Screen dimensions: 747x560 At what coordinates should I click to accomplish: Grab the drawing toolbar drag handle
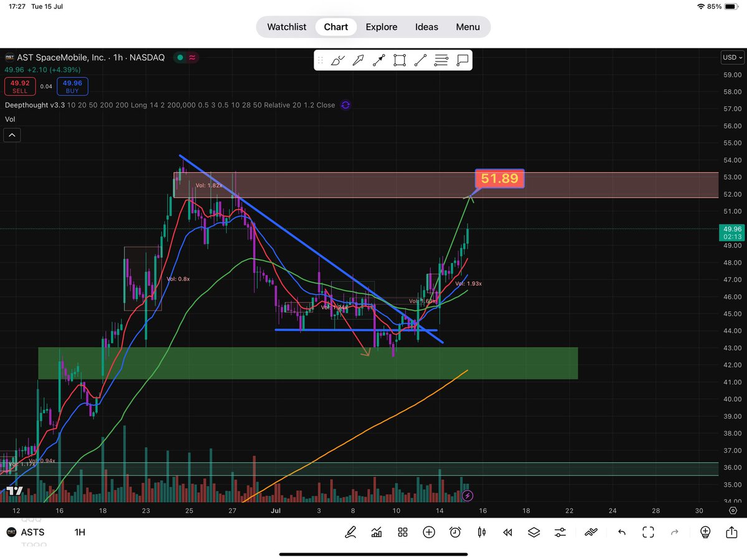coord(321,60)
